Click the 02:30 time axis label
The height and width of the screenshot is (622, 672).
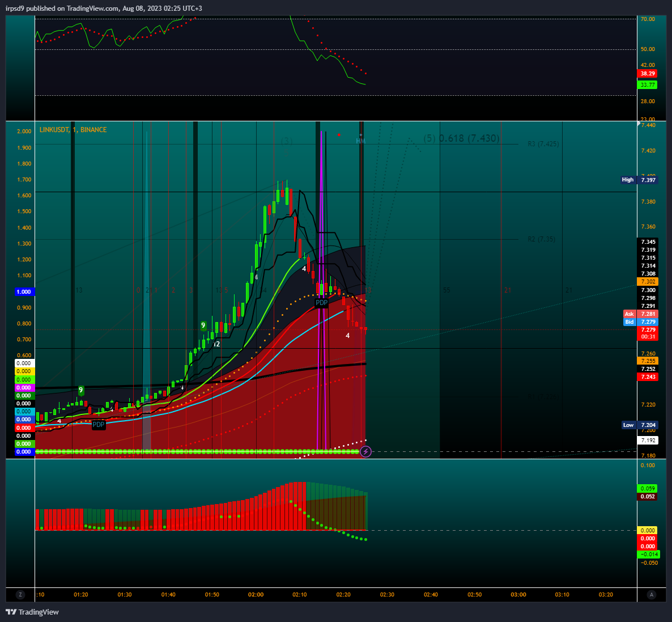click(x=387, y=595)
